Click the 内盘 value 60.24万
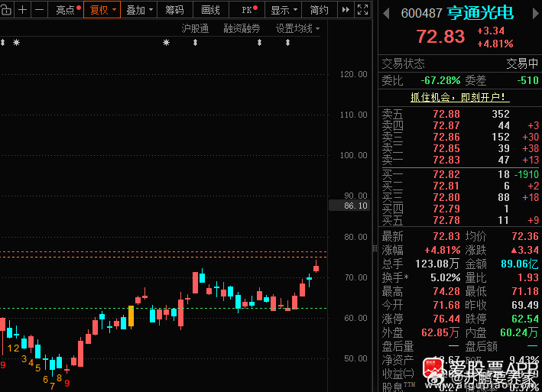The image size is (542, 392). tap(519, 332)
